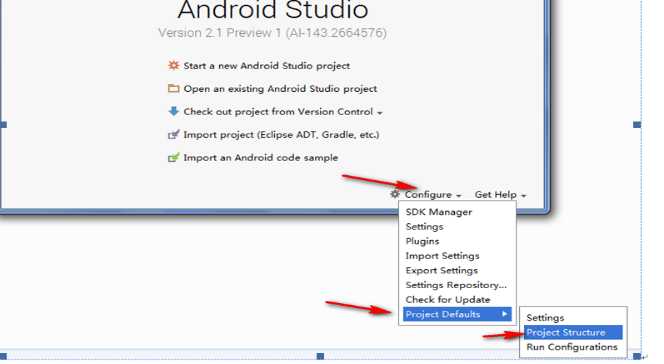664x364 pixels.
Task: Select Settings in the Configure menu
Action: coord(424,226)
